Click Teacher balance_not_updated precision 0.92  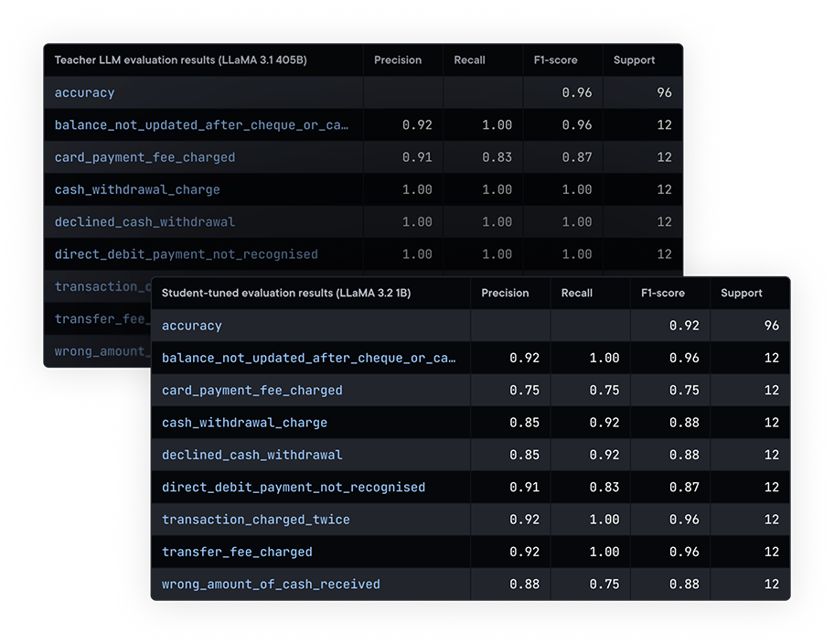(417, 125)
